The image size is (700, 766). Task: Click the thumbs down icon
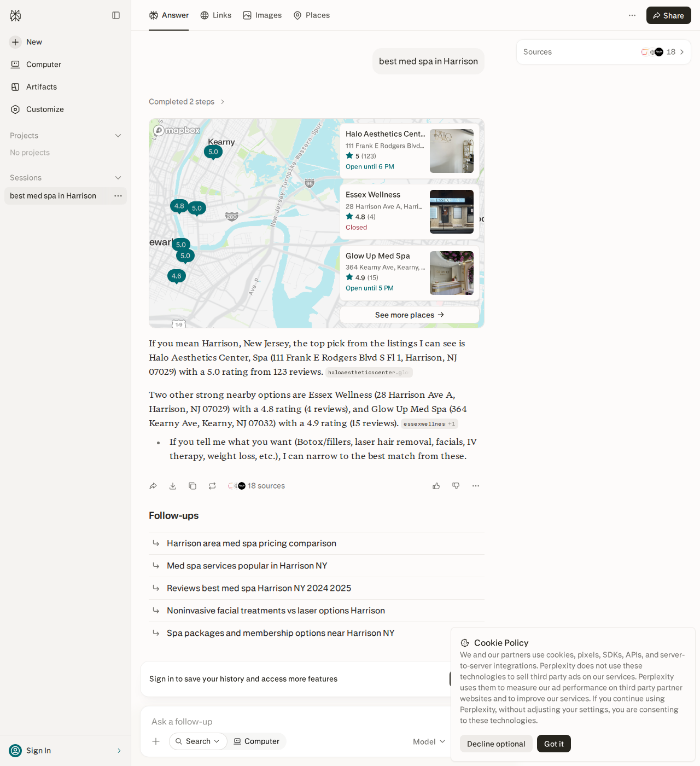[x=456, y=486]
